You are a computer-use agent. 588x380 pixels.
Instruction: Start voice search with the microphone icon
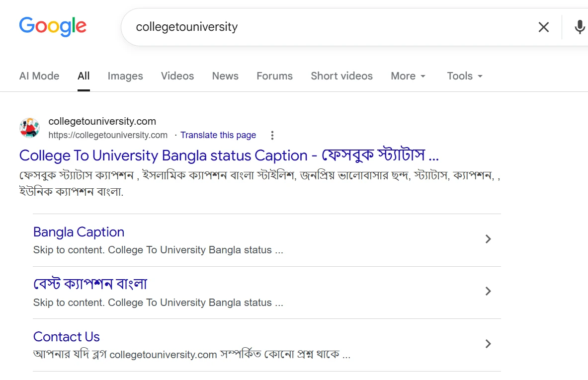[580, 27]
